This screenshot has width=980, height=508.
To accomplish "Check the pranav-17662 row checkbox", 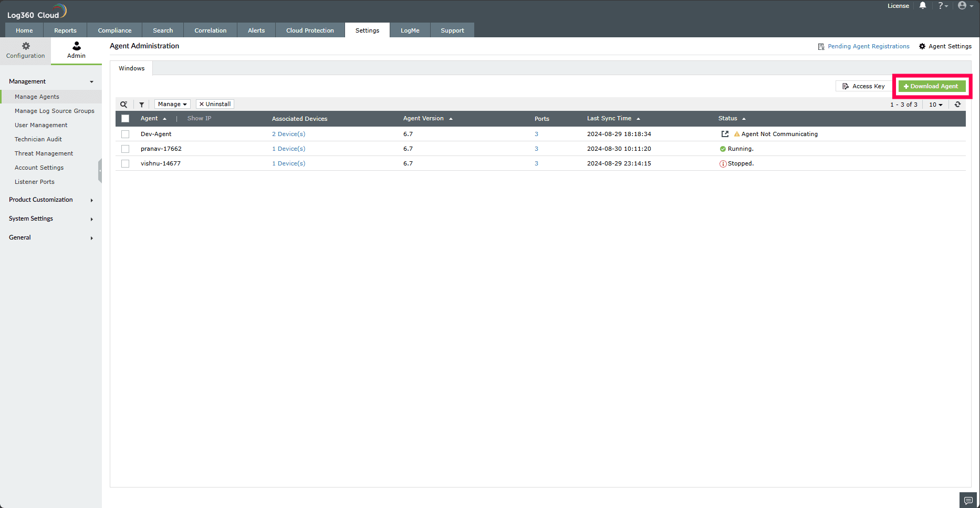I will [125, 149].
